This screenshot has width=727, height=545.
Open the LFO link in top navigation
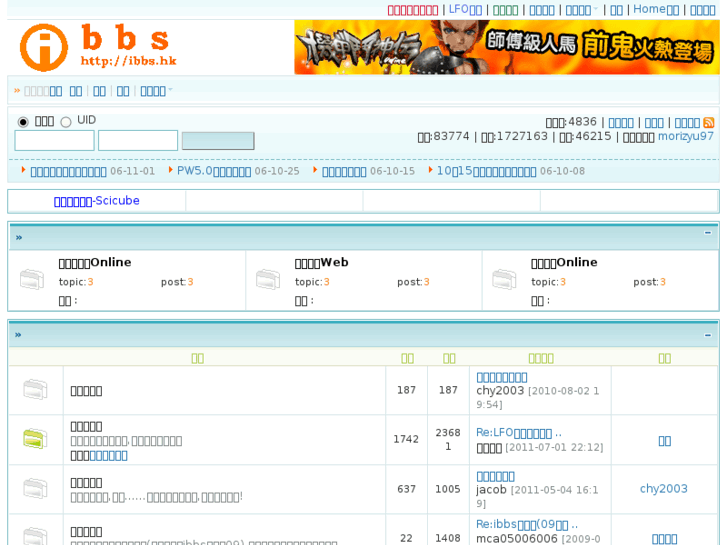(465, 10)
